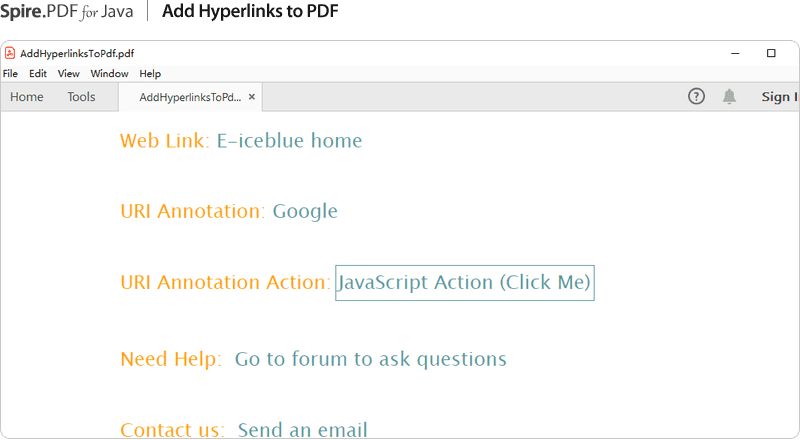The height and width of the screenshot is (440, 800).
Task: Click the PDF file icon in title bar
Action: pyautogui.click(x=10, y=53)
